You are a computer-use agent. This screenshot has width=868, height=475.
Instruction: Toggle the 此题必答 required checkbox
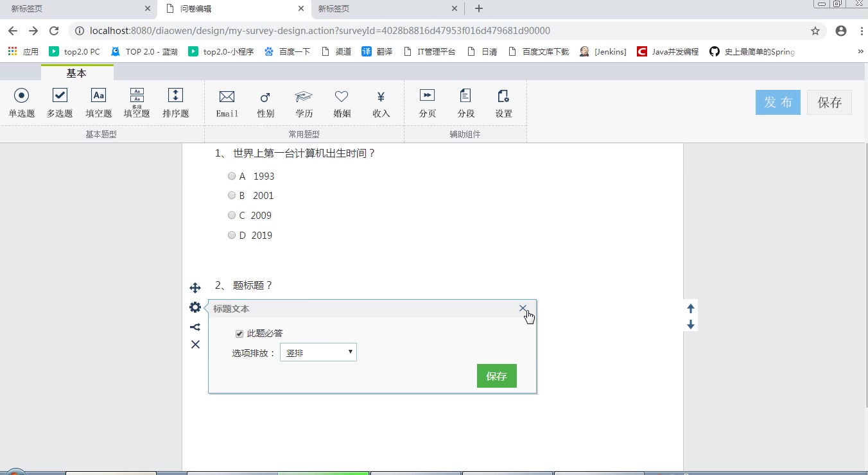click(239, 334)
